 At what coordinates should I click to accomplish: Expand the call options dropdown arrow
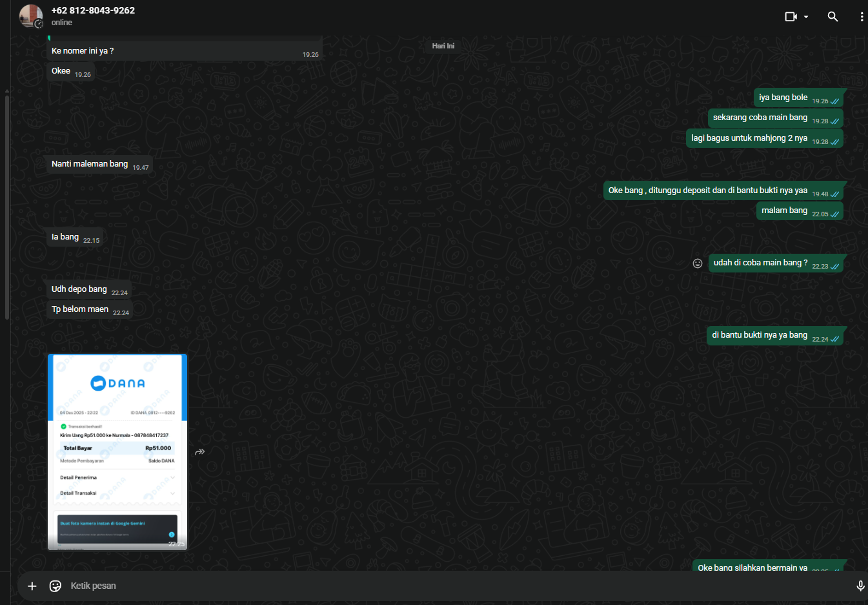(806, 17)
